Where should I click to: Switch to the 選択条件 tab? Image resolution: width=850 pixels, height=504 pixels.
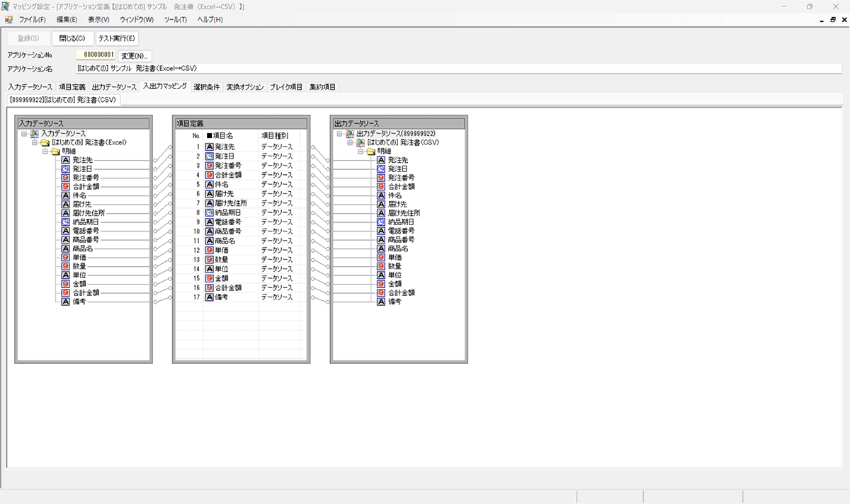point(206,87)
